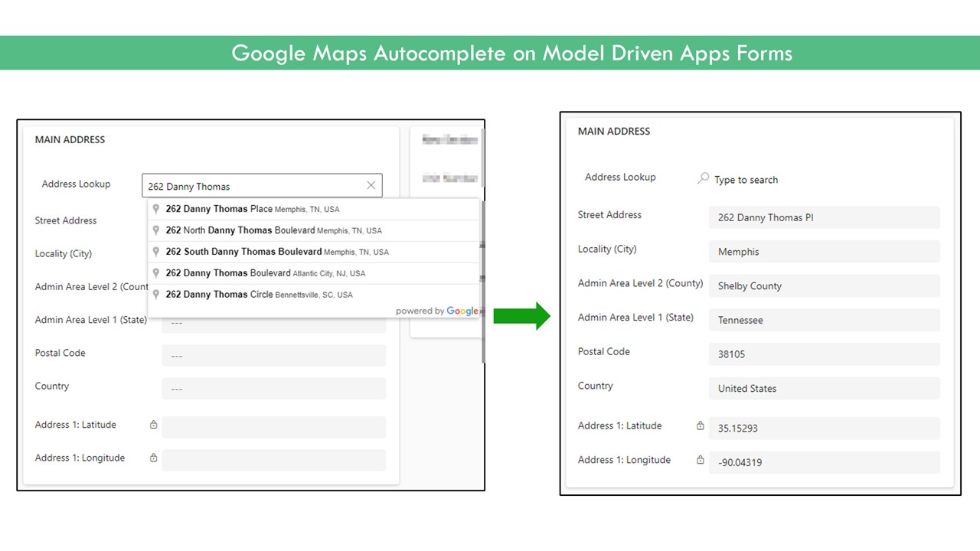
Task: Select 262 Danny Thomas Boulevard Atlantic City
Action: (314, 273)
